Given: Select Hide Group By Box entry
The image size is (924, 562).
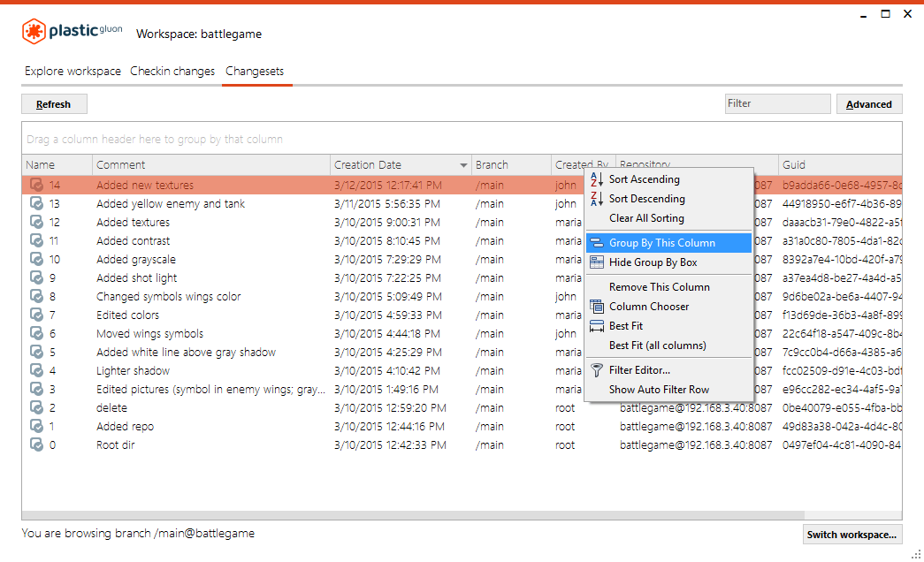Looking at the screenshot, I should tap(668, 262).
